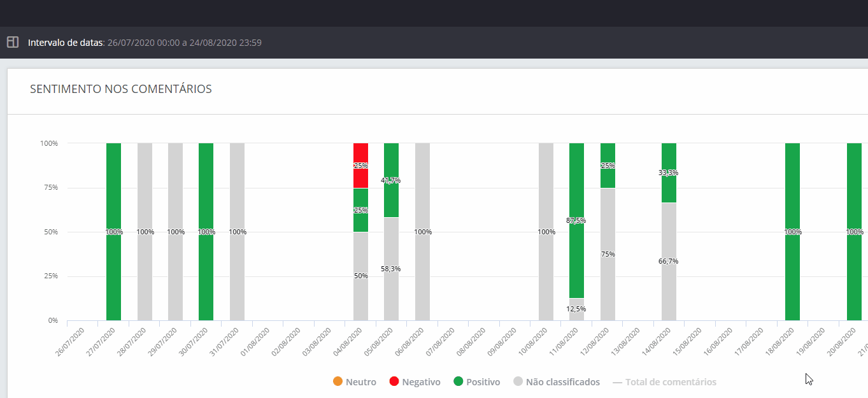This screenshot has width=868, height=398.
Task: Enable the Total de comentários legend line
Action: tap(664, 382)
